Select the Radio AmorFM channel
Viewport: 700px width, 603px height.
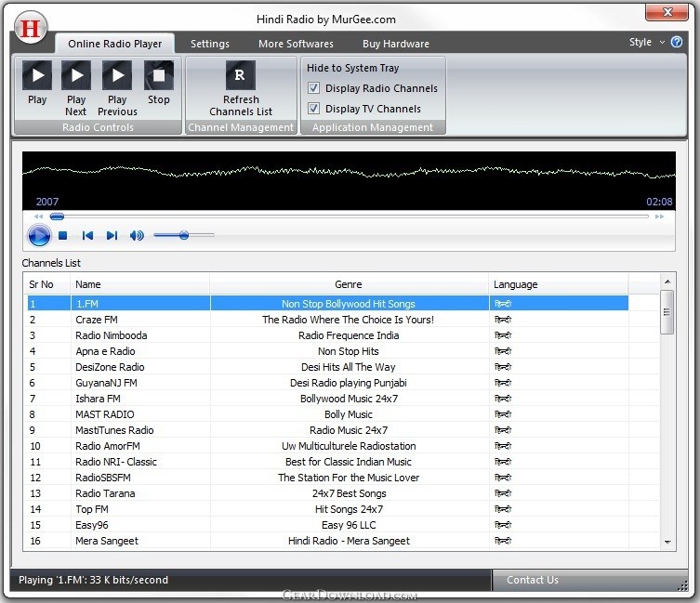click(327, 446)
